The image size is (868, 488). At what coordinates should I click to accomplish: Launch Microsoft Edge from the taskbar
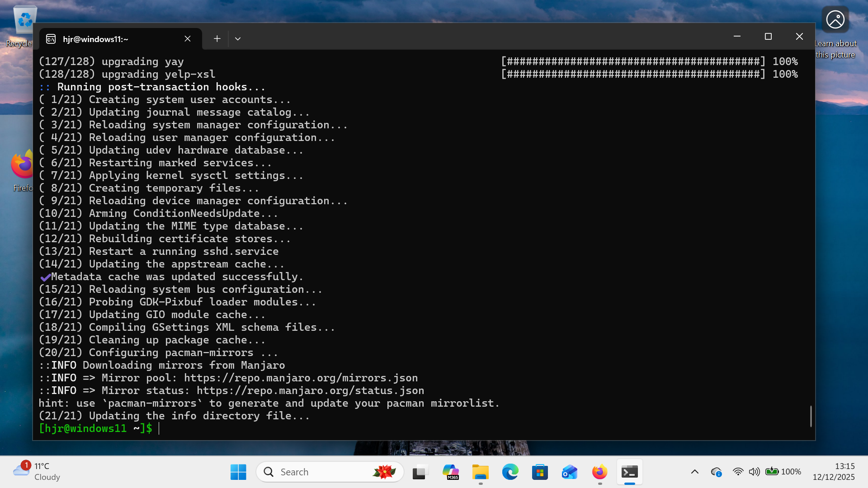point(510,472)
